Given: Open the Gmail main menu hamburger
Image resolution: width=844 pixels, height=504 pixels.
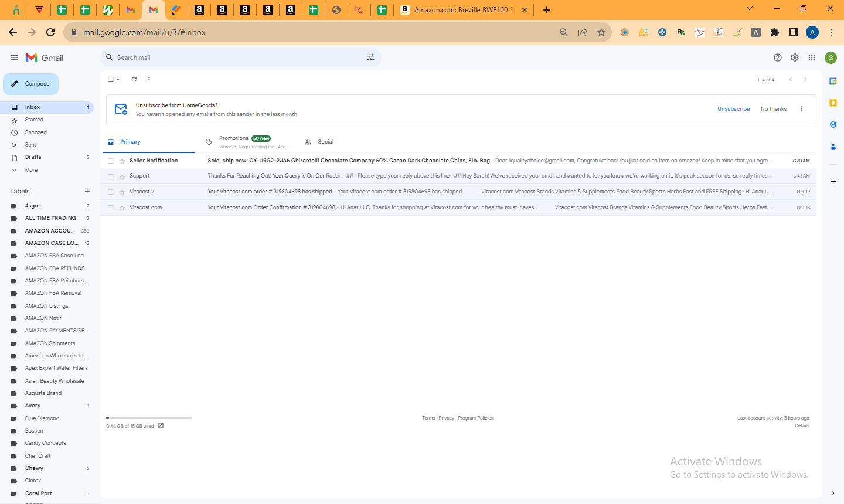Looking at the screenshot, I should point(14,57).
